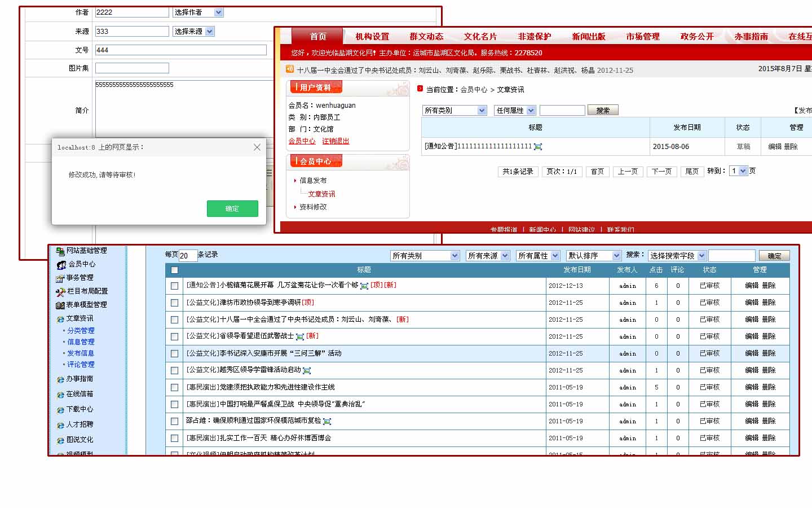Click the 在线信箱 icon in sidebar
This screenshot has width=812, height=508.
[60, 395]
